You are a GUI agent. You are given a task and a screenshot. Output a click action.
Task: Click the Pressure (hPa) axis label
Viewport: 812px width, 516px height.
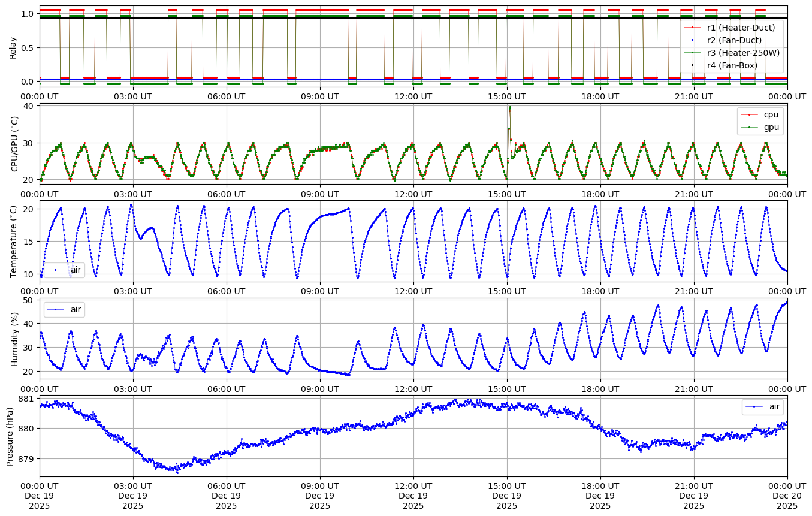10,436
